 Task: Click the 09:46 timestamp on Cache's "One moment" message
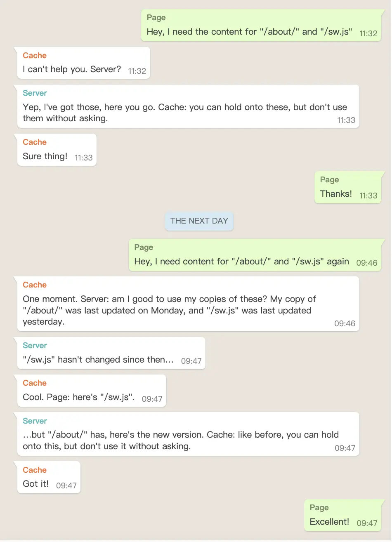[345, 323]
